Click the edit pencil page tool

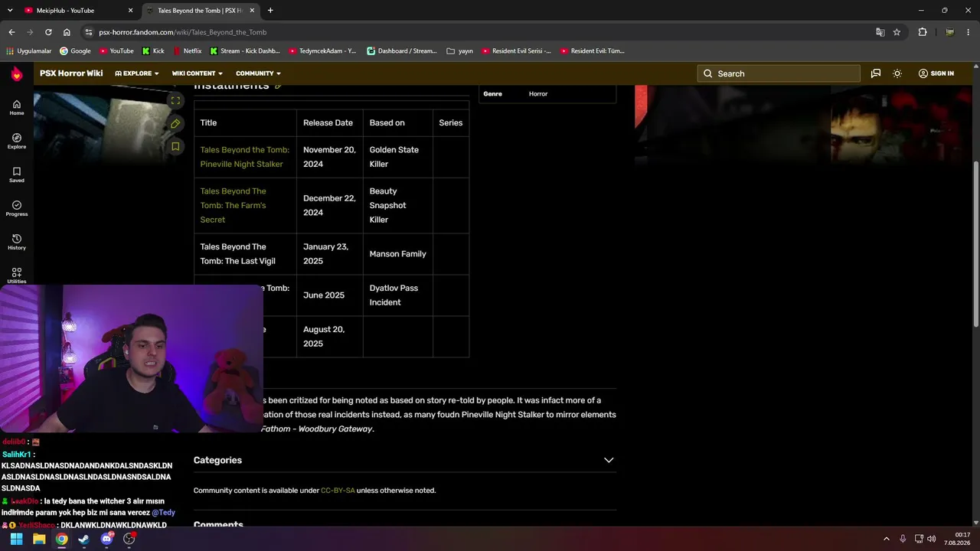175,123
